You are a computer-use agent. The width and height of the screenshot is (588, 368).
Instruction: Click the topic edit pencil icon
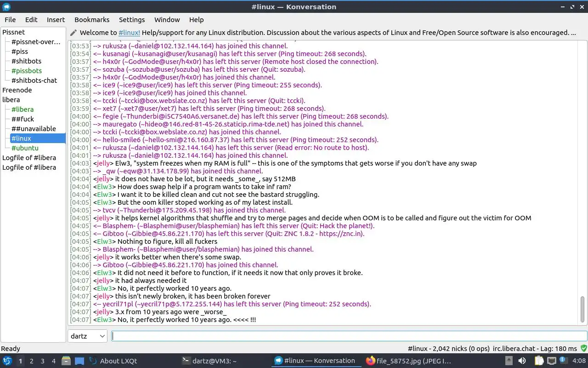tap(73, 33)
